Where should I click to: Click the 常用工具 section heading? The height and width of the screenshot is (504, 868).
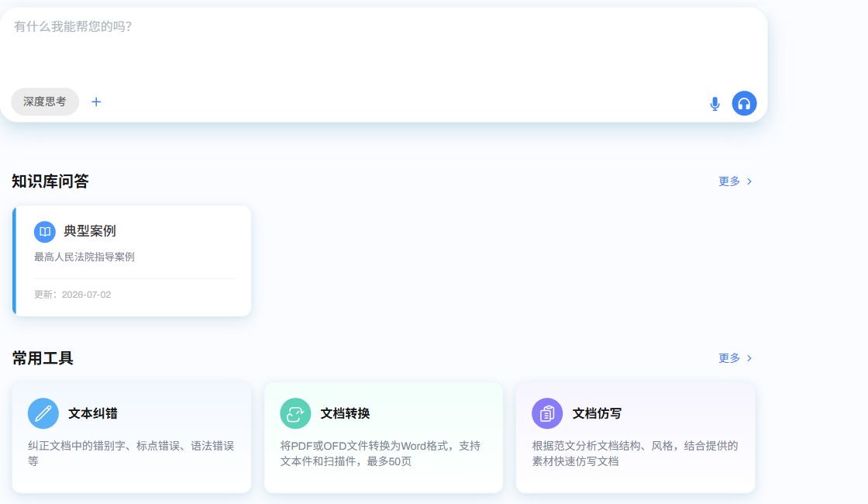coord(43,357)
